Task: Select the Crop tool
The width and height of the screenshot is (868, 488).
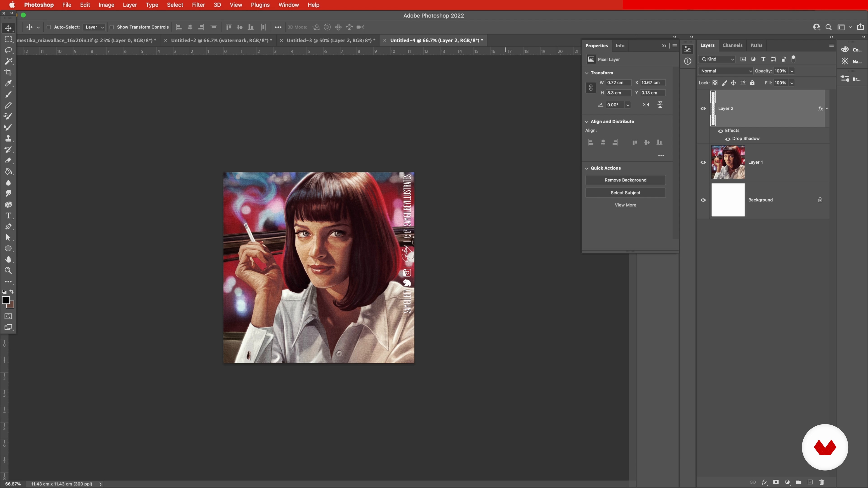Action: (8, 72)
